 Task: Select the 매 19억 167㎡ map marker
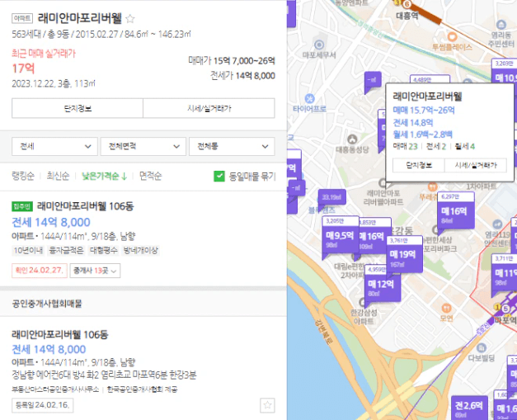tap(404, 255)
